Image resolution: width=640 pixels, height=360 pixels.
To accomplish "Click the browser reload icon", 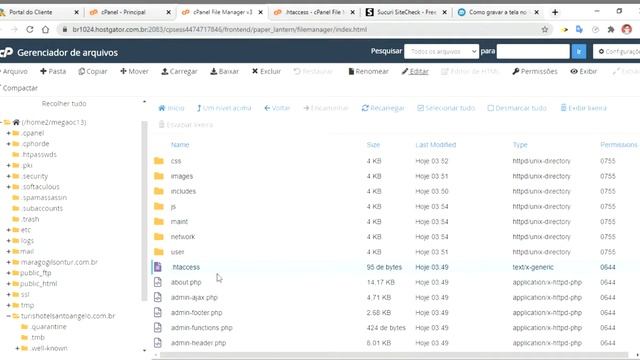I will pos(29,29).
